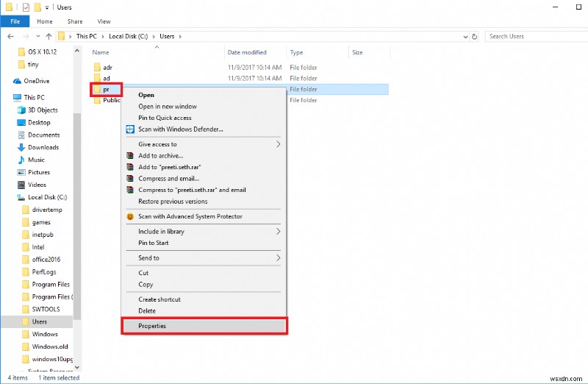The height and width of the screenshot is (384, 588).
Task: Open Videos in the sidebar
Action: (x=37, y=185)
